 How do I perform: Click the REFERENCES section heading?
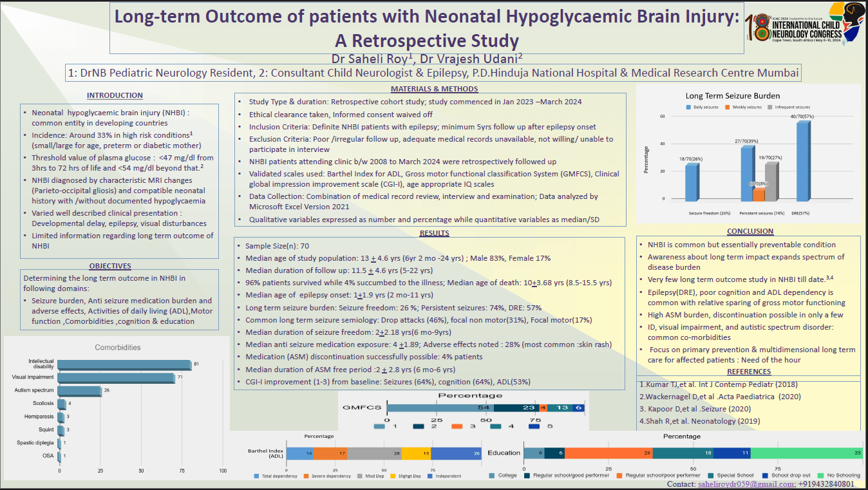[x=749, y=372]
